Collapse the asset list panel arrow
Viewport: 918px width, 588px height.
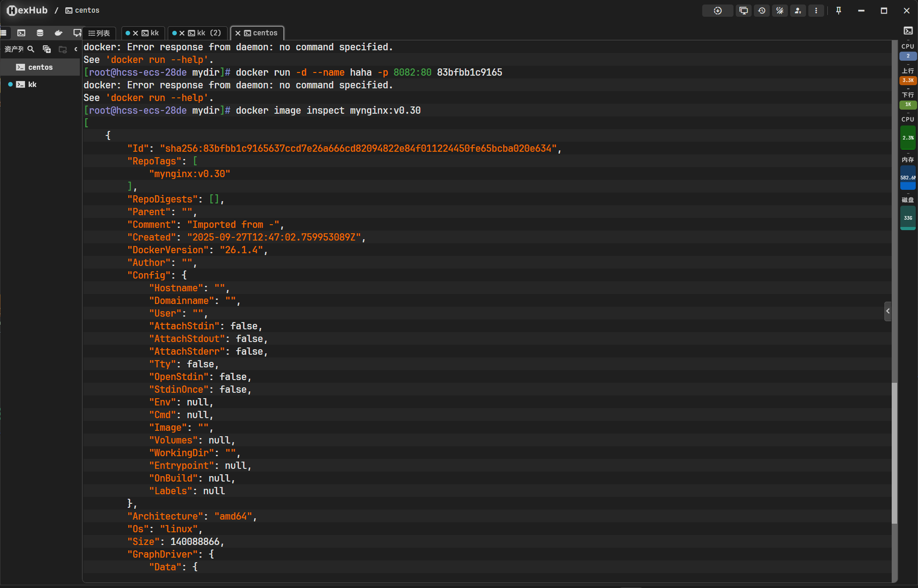point(76,49)
